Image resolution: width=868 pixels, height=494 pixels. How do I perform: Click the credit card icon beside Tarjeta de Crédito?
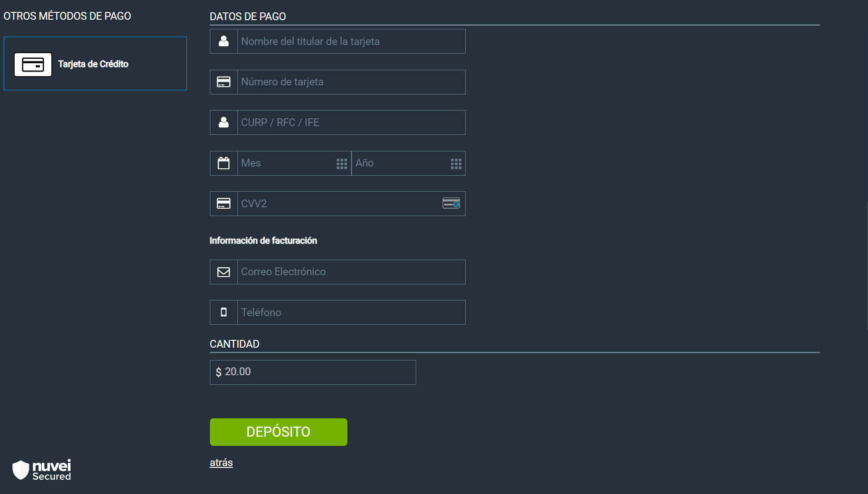point(33,65)
